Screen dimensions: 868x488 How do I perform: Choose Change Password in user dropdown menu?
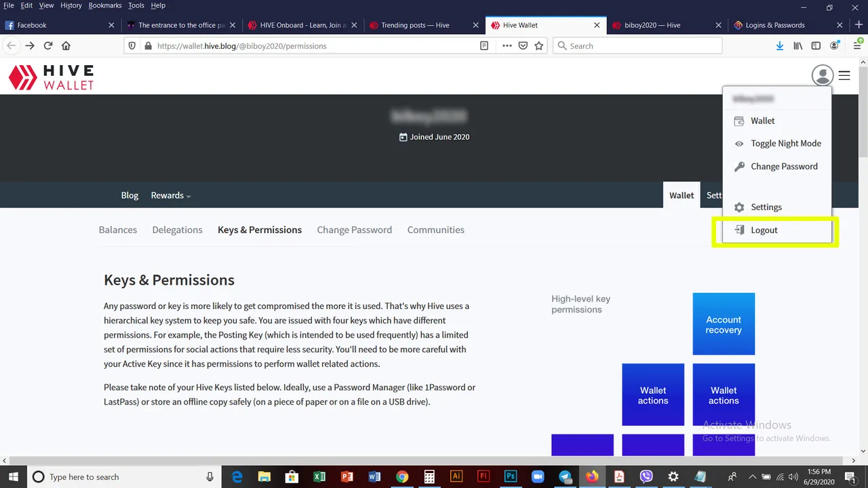pos(777,166)
